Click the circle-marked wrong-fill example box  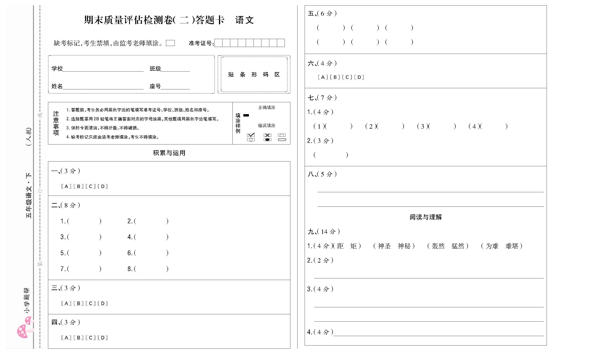[282, 135]
